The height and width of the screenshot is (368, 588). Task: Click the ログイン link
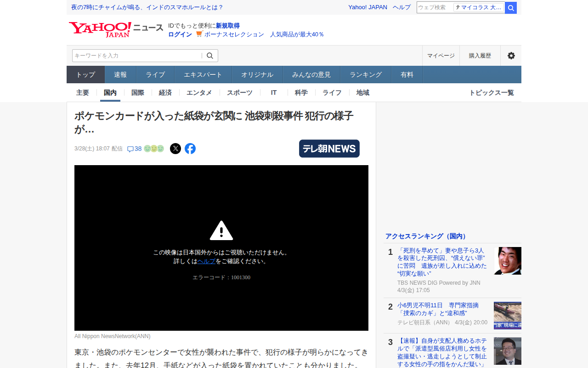point(180,34)
